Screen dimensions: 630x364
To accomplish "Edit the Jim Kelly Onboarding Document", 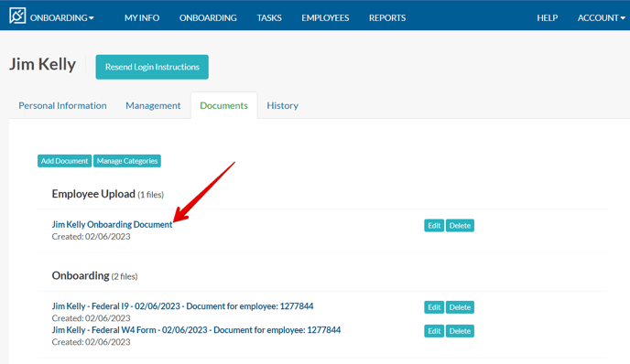I will 434,226.
